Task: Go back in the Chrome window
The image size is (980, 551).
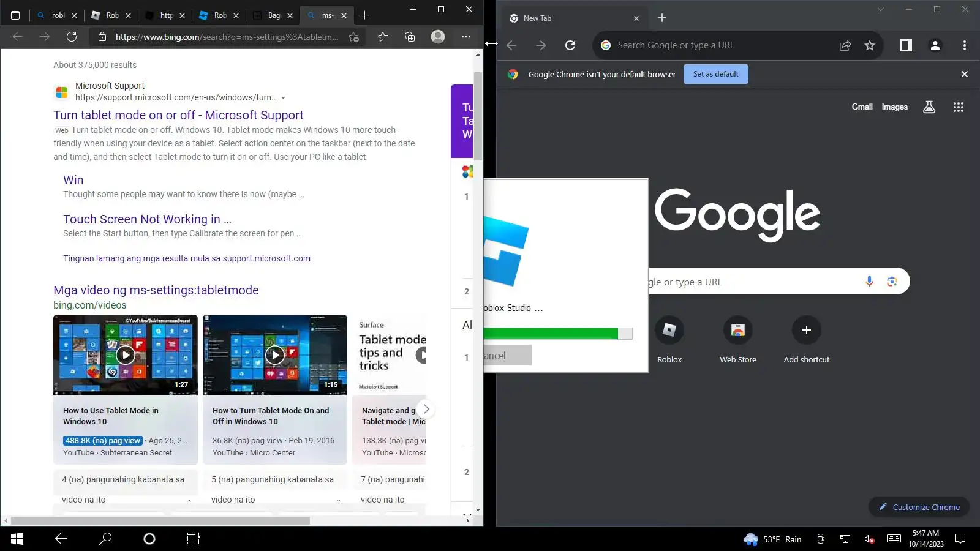Action: [512, 45]
